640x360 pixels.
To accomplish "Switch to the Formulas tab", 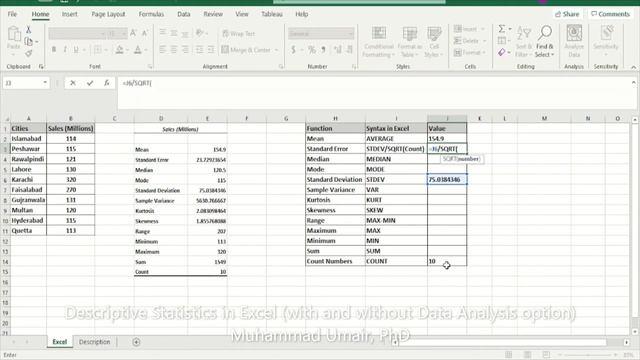I will pyautogui.click(x=151, y=14).
